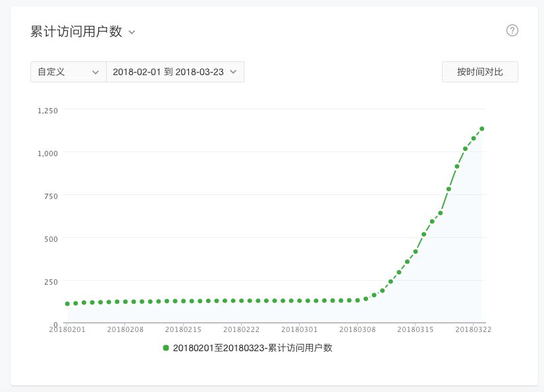Viewport: 544px width, 392px height.
Task: Open the 自定义 range type dropdown
Action: pyautogui.click(x=68, y=72)
